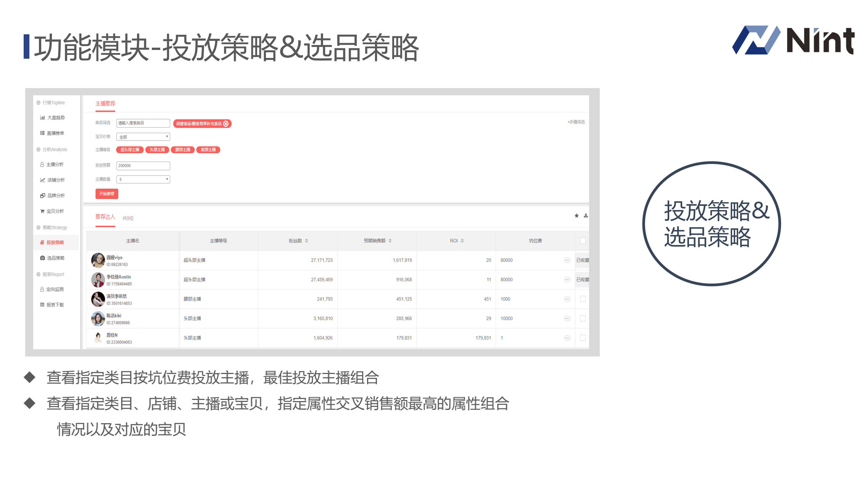Open the 主播数量 dropdown showing 5
This screenshot has width=868, height=488.
pos(143,180)
